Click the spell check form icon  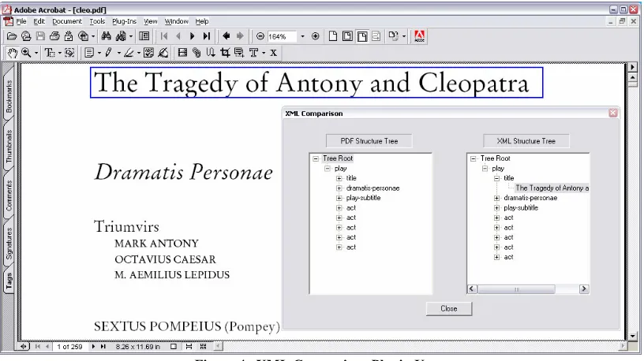coord(148,53)
